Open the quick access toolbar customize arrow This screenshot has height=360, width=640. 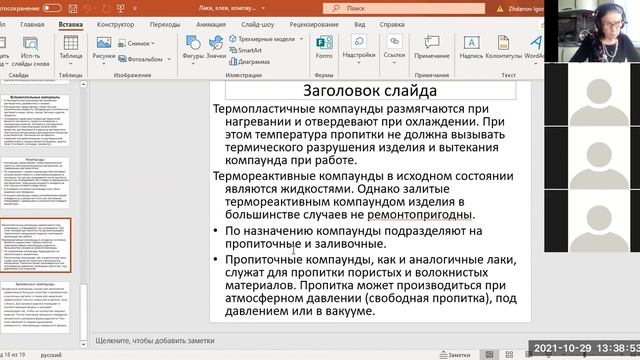(x=135, y=8)
